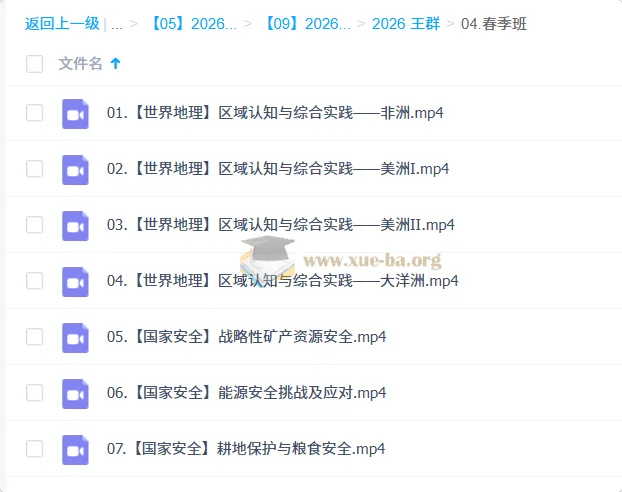Open the ... breadcrumb ellipsis
Image resolution: width=622 pixels, height=492 pixels.
click(x=117, y=25)
